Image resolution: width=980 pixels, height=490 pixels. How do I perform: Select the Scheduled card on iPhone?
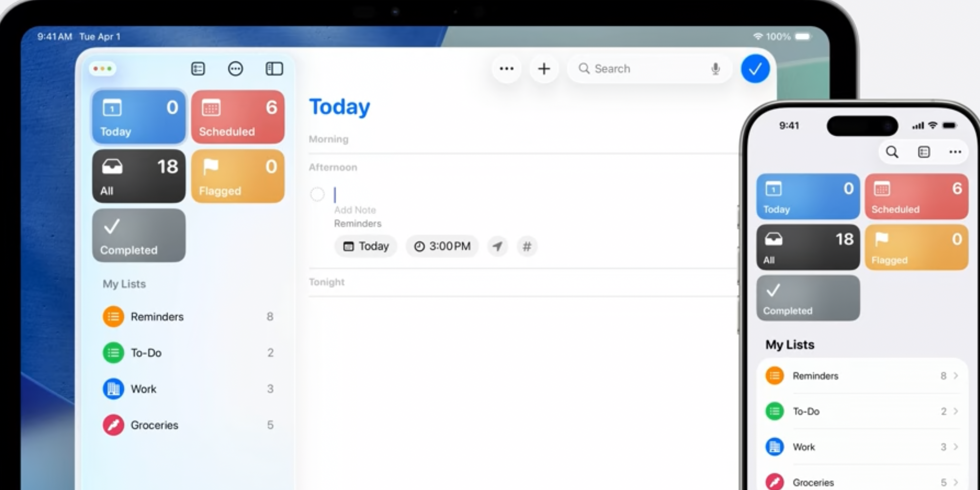[x=917, y=196]
